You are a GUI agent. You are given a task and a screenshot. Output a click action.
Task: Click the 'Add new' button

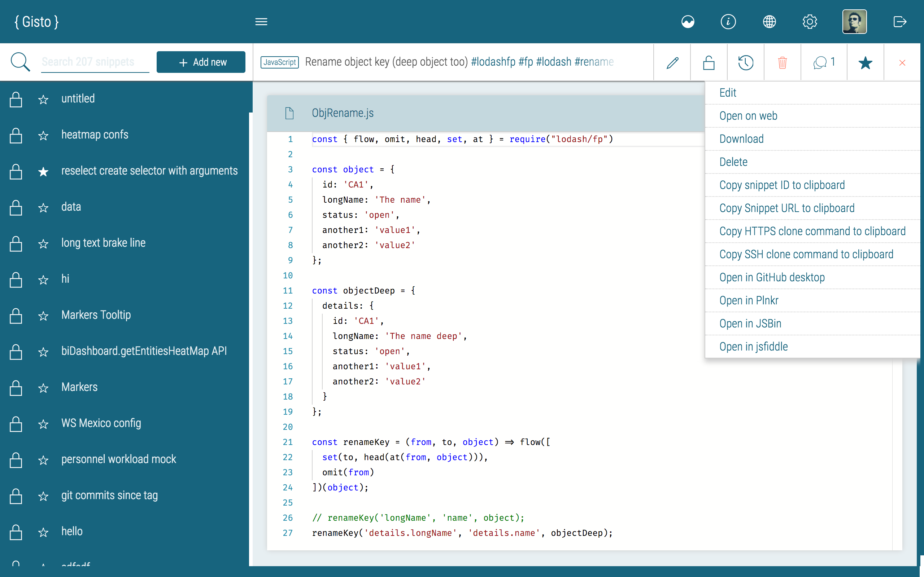pos(201,62)
